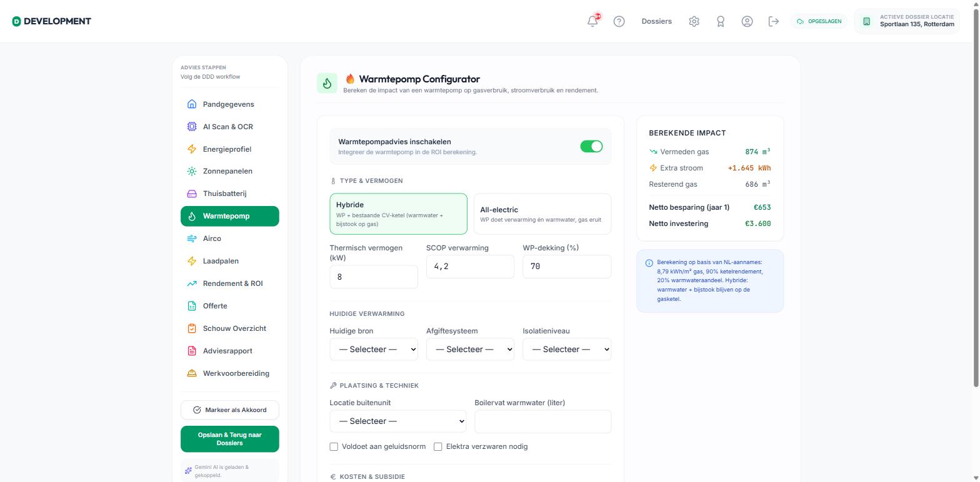Open the Locatie buitenunit dropdown
This screenshot has width=980, height=482.
[398, 421]
